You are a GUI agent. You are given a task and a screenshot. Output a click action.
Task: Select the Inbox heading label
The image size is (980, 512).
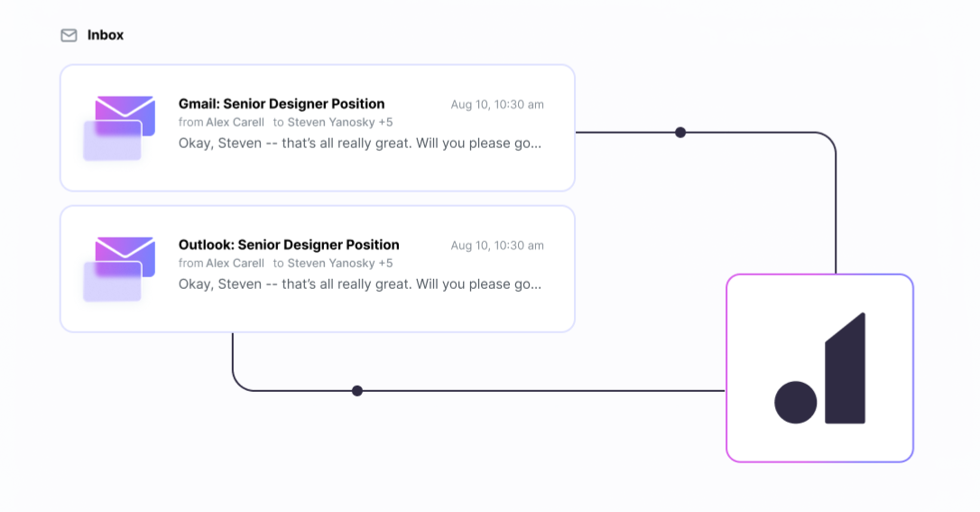[x=105, y=35]
